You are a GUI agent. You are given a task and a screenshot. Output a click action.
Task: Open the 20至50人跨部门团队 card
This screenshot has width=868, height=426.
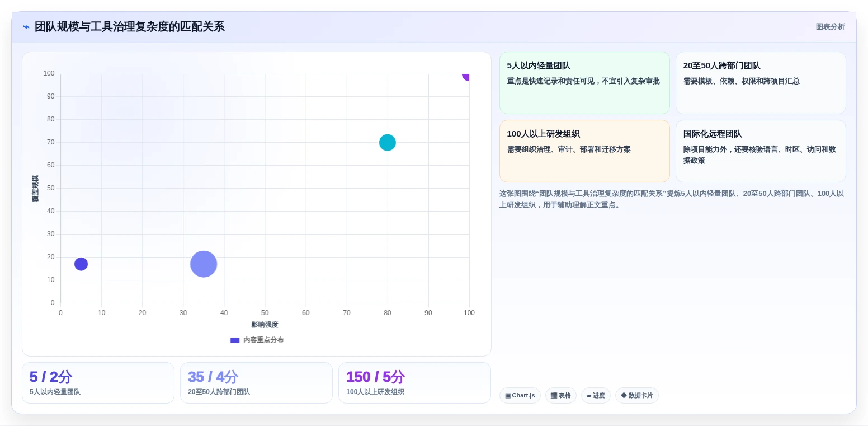761,83
